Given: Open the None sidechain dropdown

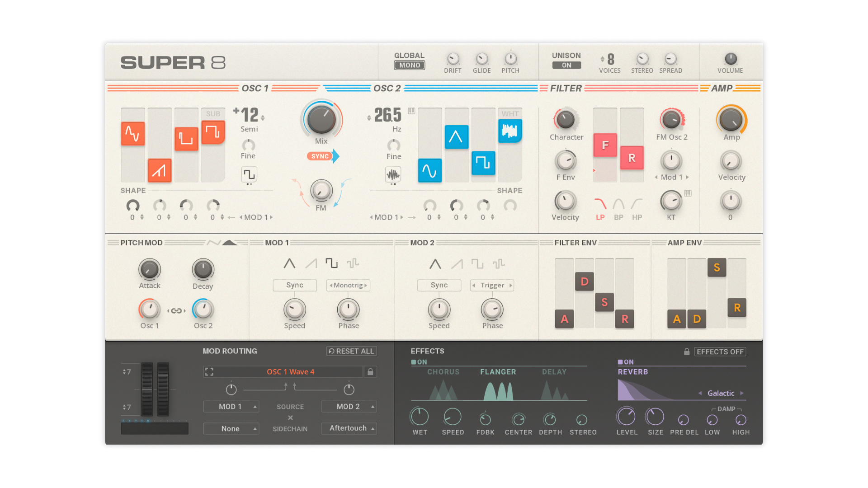Looking at the screenshot, I should (x=231, y=428).
